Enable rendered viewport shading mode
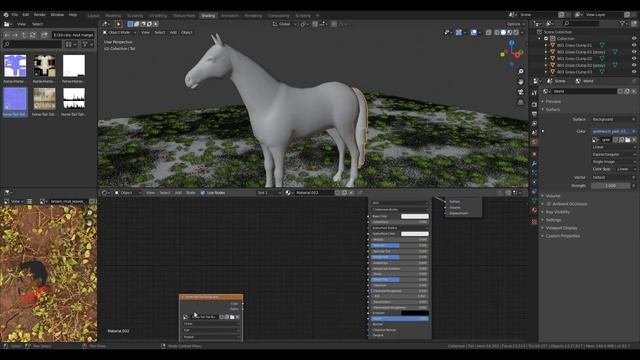The width and height of the screenshot is (640, 360). coord(516,32)
